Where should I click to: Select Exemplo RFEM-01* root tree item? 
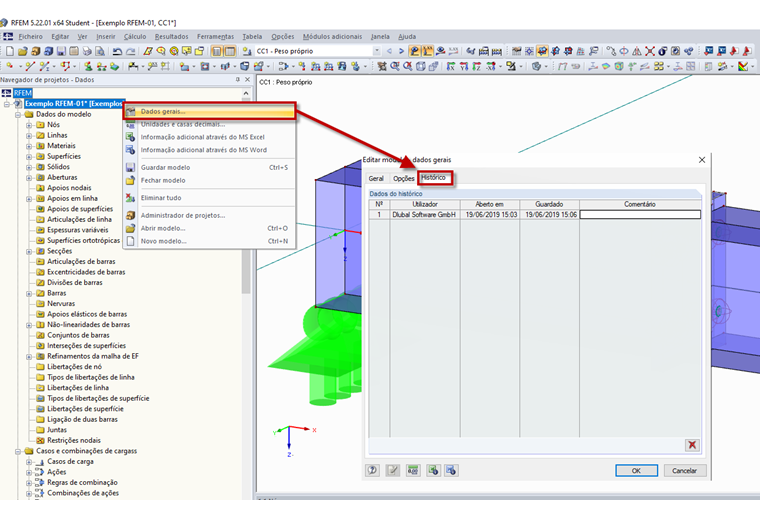coord(75,104)
